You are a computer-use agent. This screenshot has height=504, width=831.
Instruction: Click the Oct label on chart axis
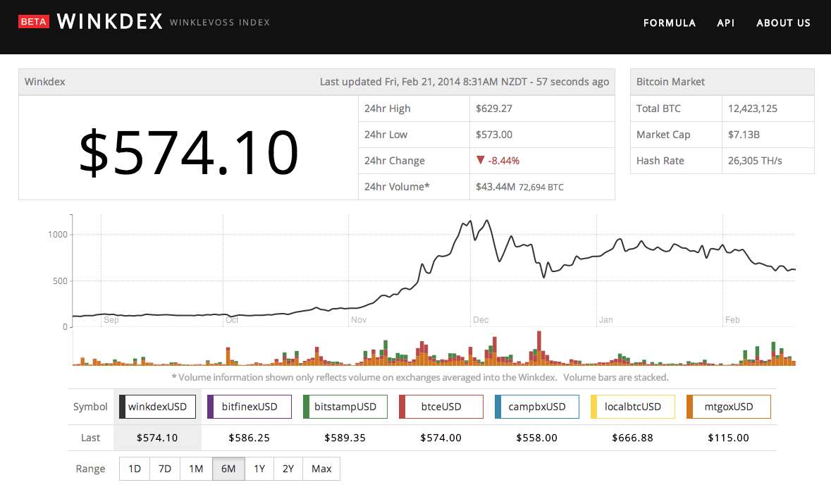pos(232,319)
